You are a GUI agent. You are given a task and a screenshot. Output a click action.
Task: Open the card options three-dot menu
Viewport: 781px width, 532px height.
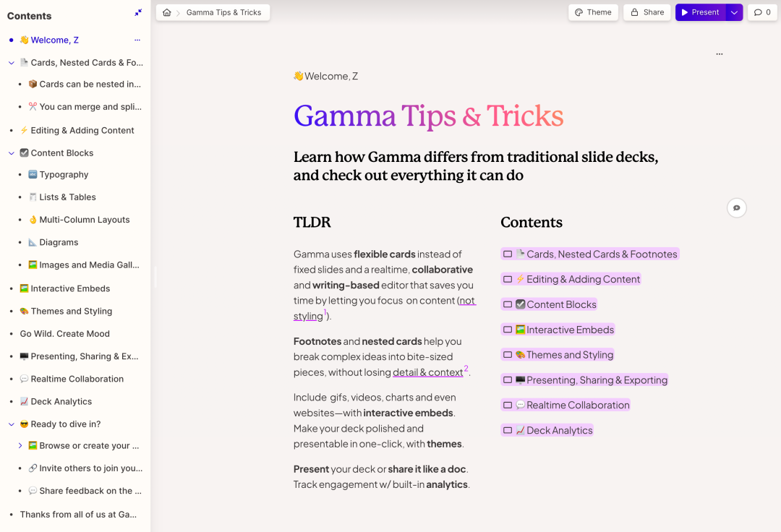coord(720,53)
